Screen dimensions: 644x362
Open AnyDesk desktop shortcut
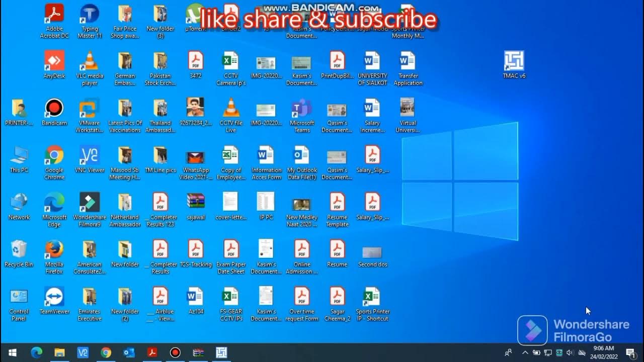pos(54,65)
